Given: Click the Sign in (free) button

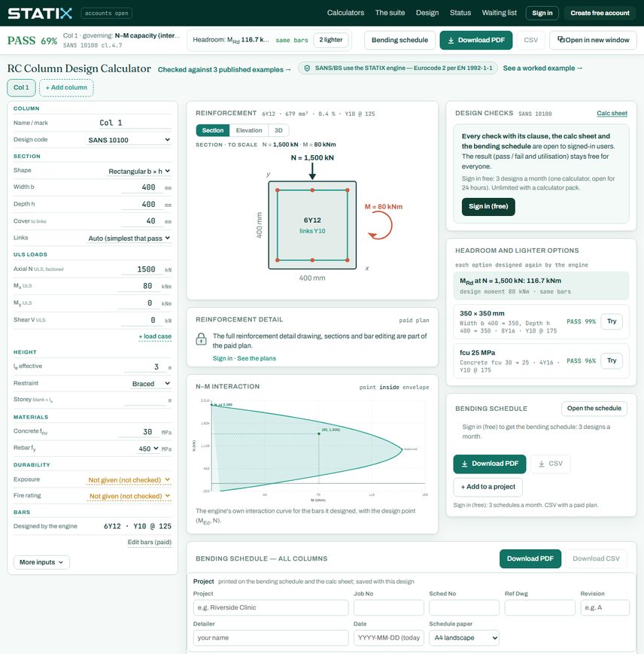Looking at the screenshot, I should (x=488, y=206).
